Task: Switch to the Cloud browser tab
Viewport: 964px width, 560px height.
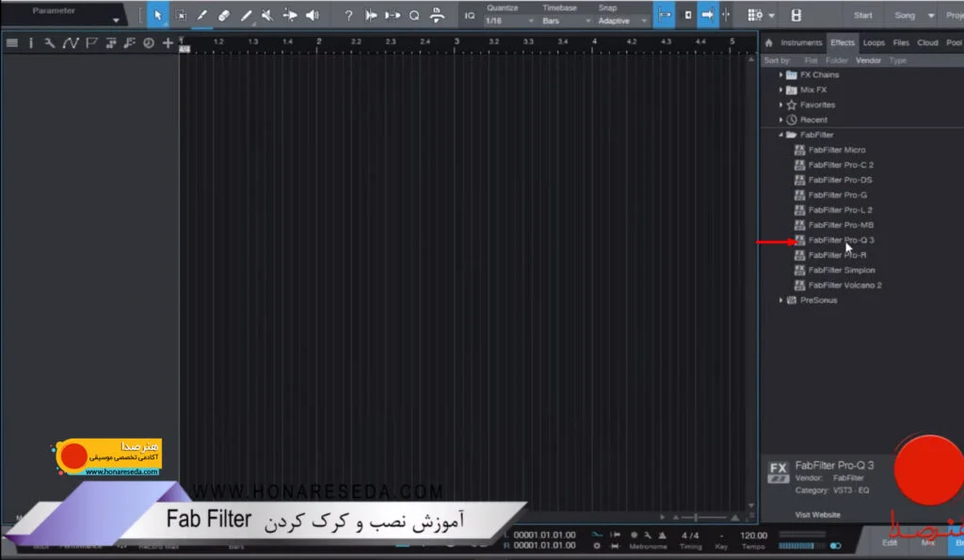Action: tap(927, 42)
